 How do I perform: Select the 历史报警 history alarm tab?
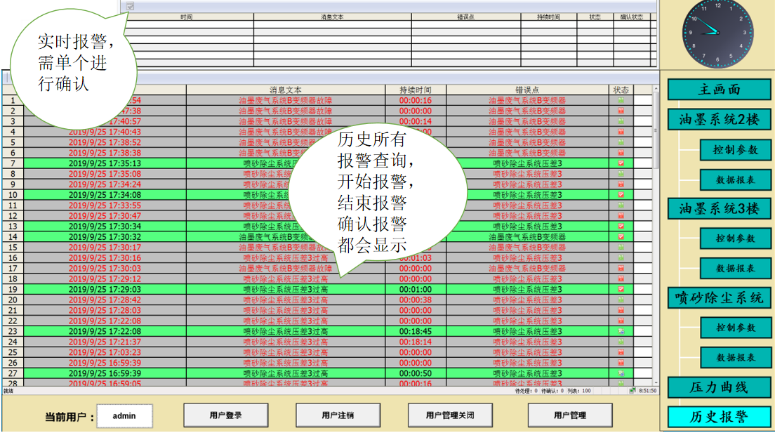point(719,416)
